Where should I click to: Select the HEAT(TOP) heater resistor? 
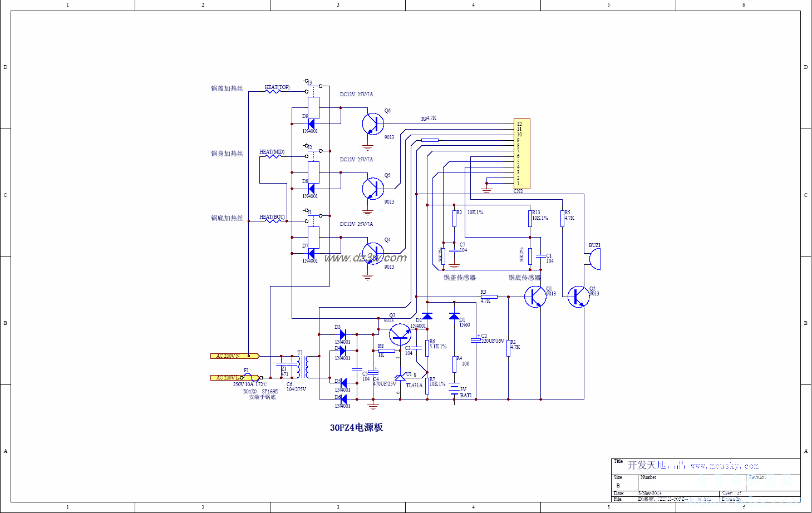(273, 91)
